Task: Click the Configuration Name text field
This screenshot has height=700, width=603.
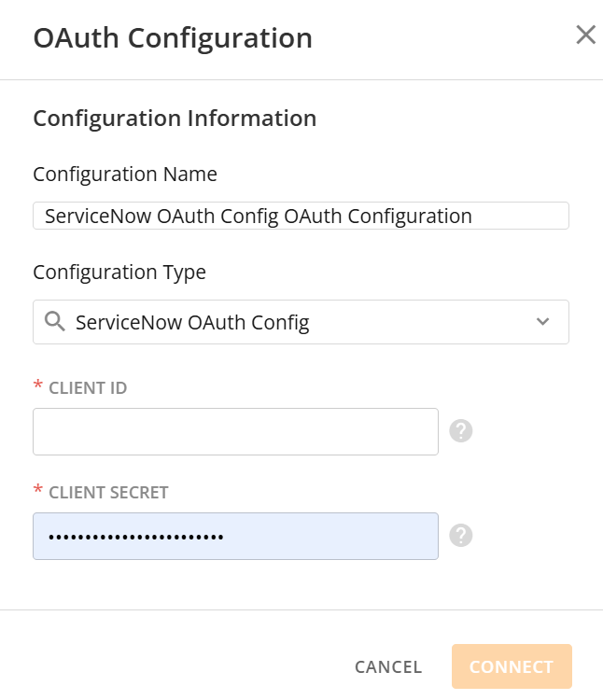Action: (301, 216)
